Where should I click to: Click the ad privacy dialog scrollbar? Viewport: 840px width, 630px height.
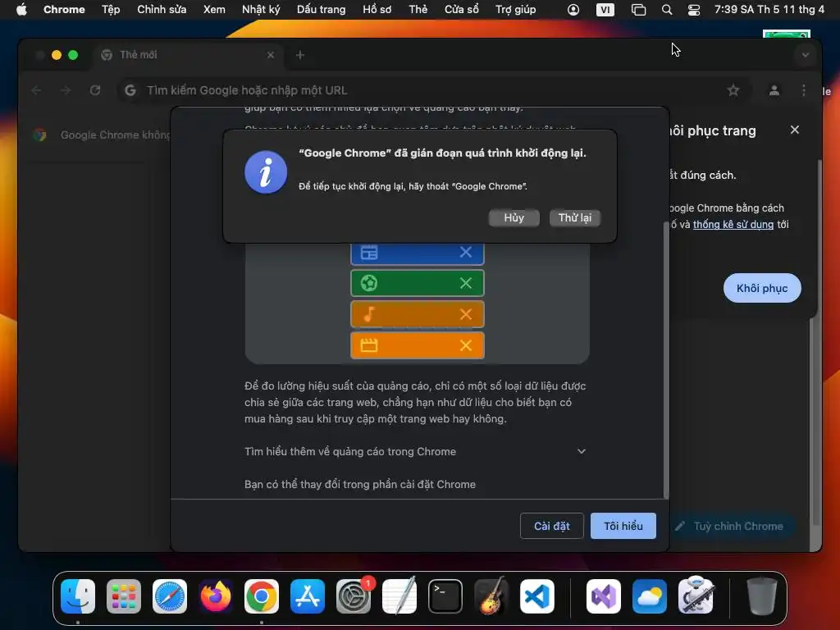click(x=666, y=359)
